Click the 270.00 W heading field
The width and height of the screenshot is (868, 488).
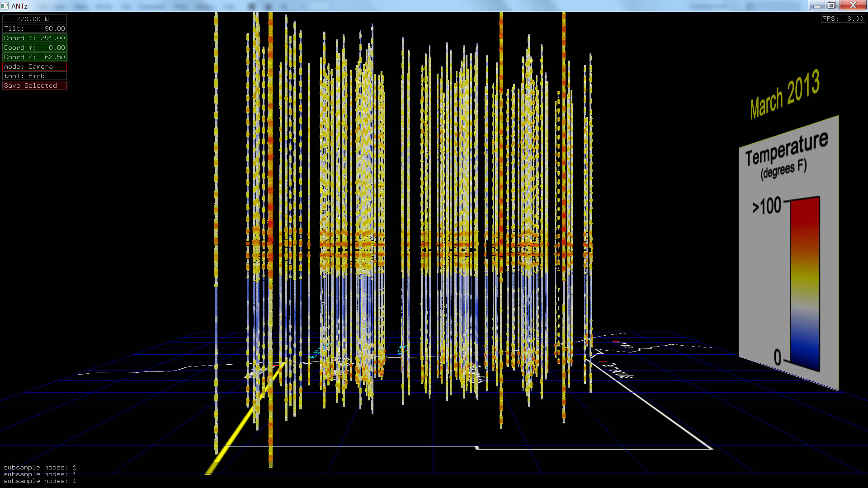point(34,19)
